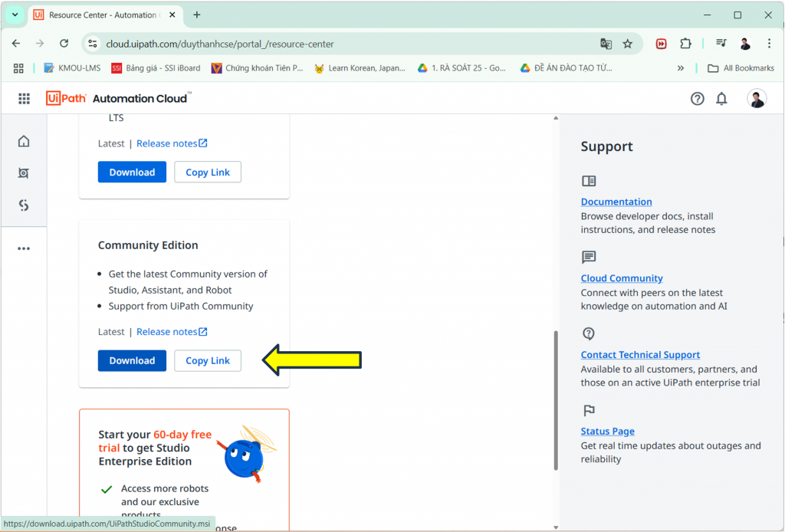Viewport: 785px width, 532px height.
Task: Open a new browser tab
Action: pyautogui.click(x=197, y=15)
